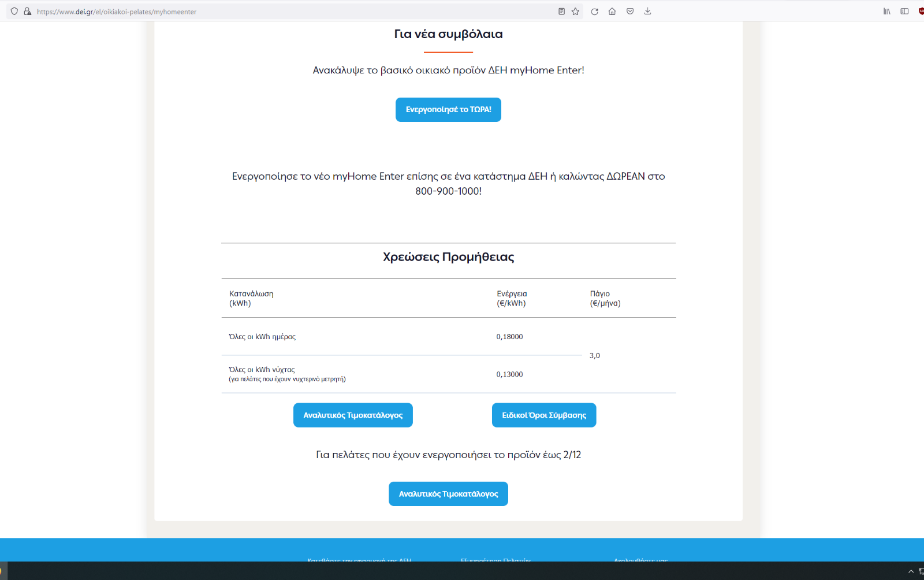The height and width of the screenshot is (580, 924).
Task: Open the downloads panel
Action: [647, 12]
